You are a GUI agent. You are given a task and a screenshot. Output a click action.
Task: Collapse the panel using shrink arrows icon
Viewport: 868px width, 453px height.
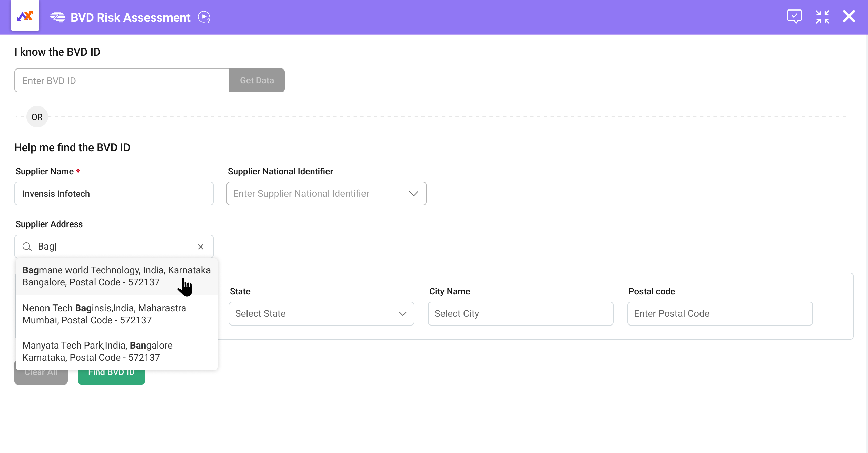point(822,17)
